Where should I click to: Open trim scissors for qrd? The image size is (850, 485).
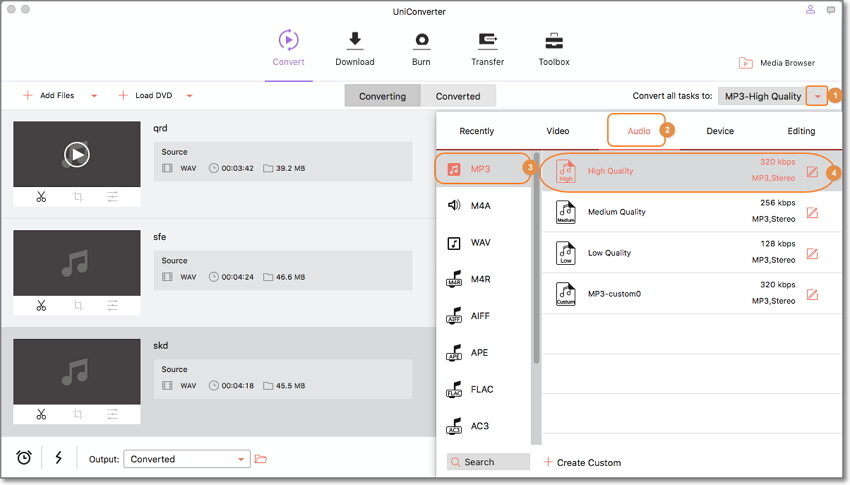tap(41, 197)
